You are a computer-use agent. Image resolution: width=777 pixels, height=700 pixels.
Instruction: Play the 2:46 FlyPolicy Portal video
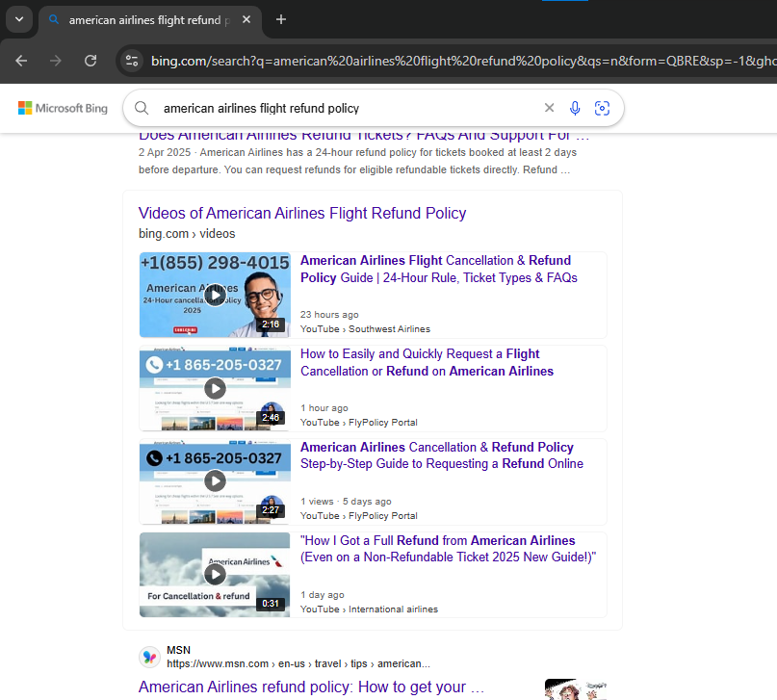coord(215,387)
